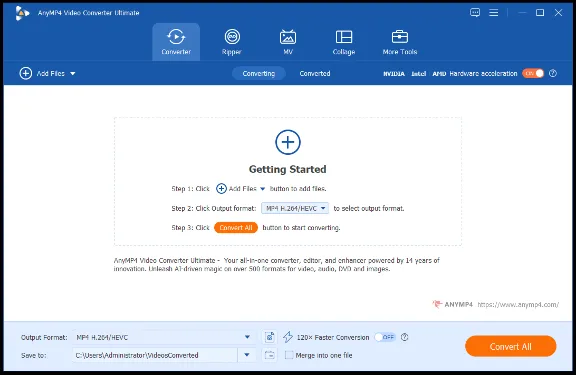576x375 pixels.
Task: Toggle Hardware acceleration switch off
Action: pos(533,73)
